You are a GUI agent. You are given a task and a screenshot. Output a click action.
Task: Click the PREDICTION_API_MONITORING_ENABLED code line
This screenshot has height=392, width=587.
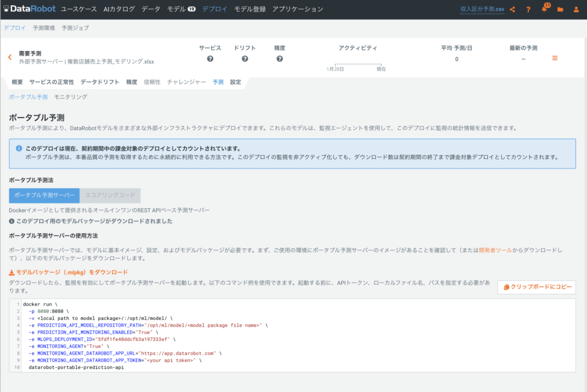[x=93, y=332]
